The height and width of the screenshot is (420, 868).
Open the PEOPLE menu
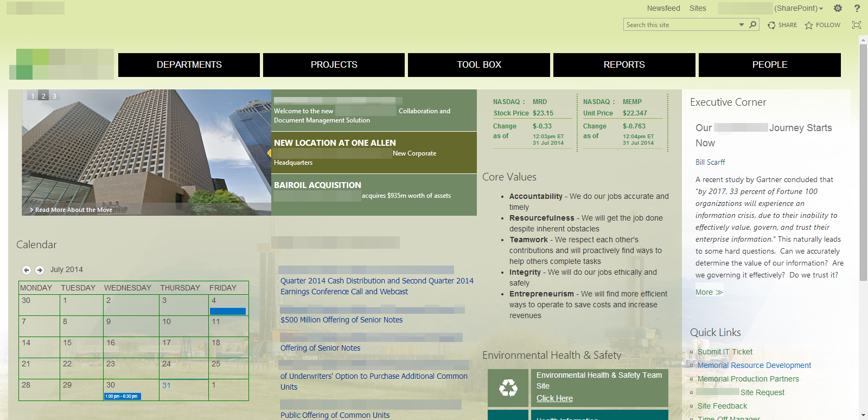[x=770, y=65]
